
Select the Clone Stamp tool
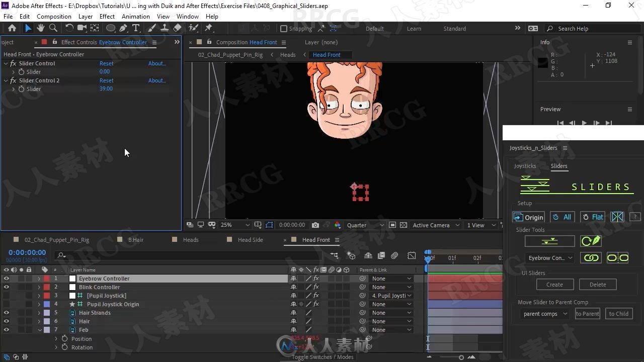coord(165,29)
